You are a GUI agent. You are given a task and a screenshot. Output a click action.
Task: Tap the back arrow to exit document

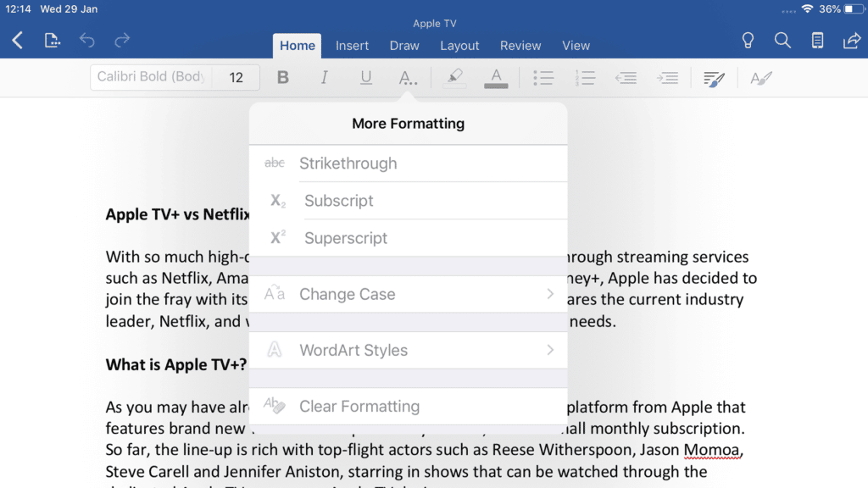pos(18,41)
